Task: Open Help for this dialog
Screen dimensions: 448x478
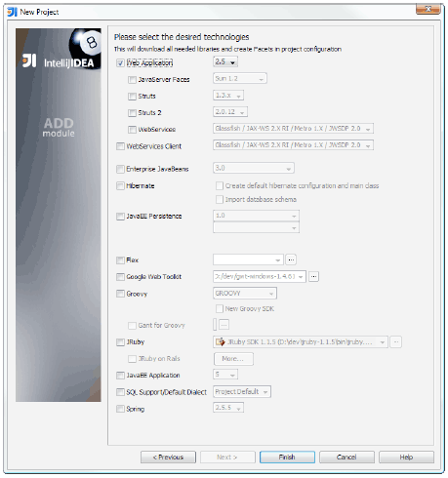Action: coord(406,457)
